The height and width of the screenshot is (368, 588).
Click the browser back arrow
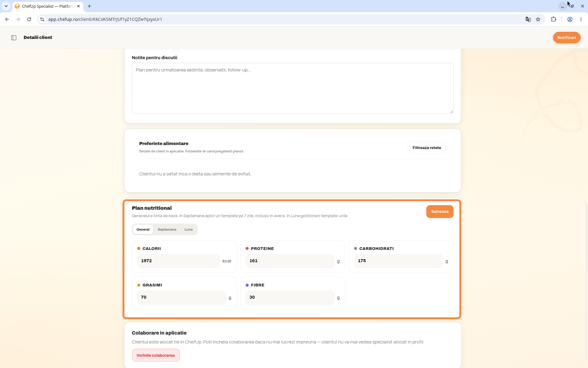(7, 19)
